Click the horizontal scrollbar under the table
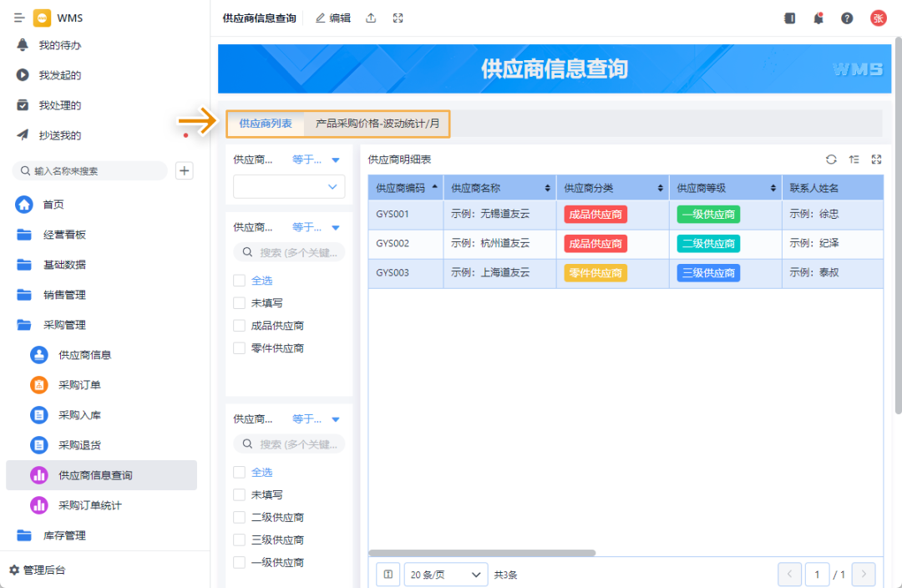This screenshot has height=588, width=902. [482, 553]
